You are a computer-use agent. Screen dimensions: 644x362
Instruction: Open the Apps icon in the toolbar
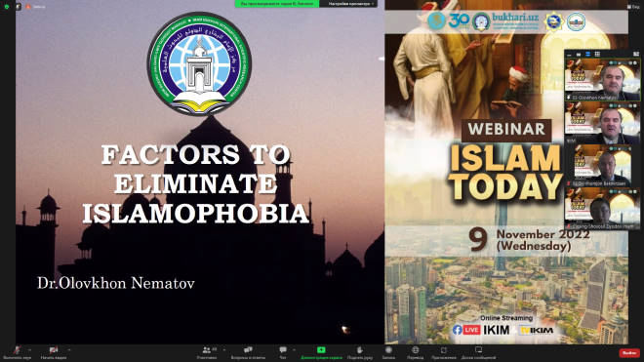(x=444, y=352)
